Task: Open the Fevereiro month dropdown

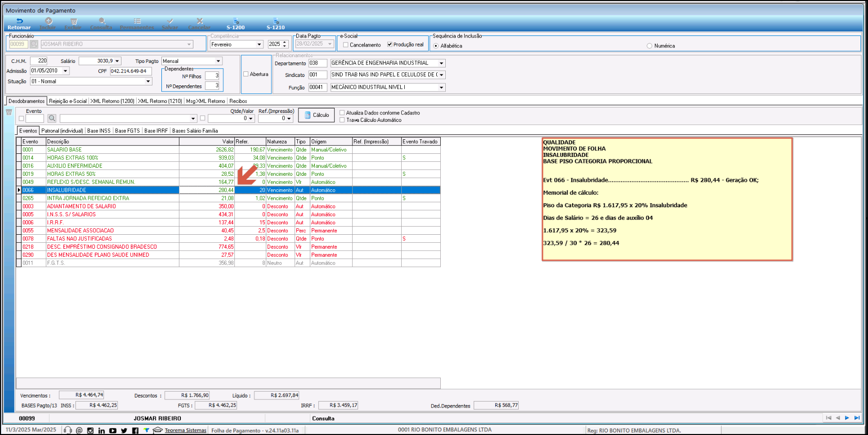Action: pyautogui.click(x=259, y=44)
